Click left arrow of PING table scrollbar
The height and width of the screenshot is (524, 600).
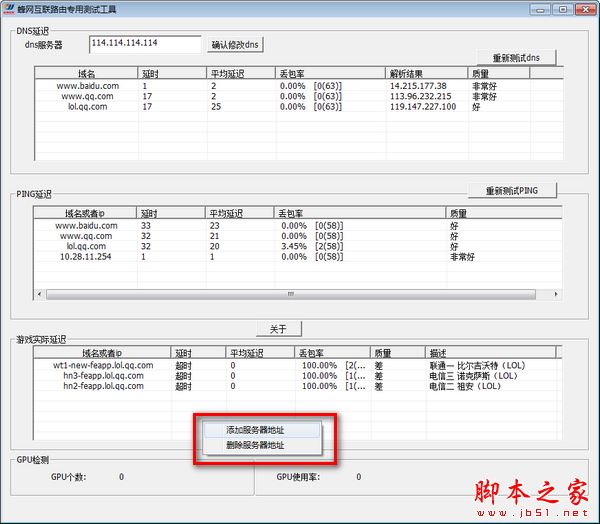coord(39,294)
